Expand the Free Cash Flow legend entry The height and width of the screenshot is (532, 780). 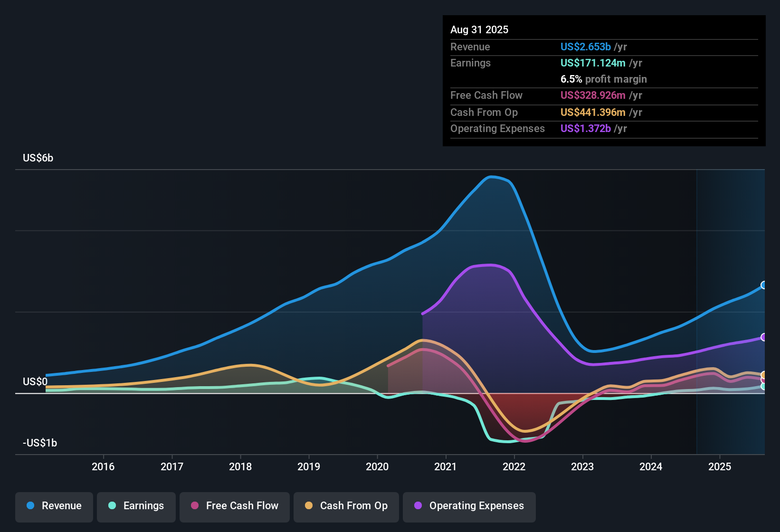[234, 506]
